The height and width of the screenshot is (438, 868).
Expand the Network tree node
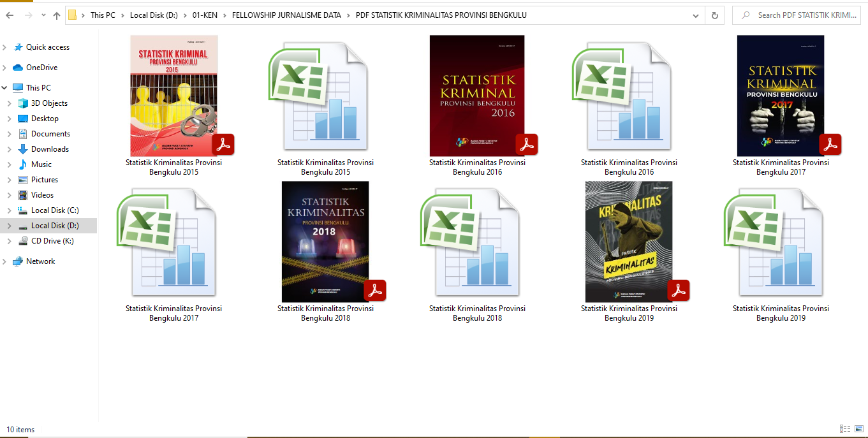click(5, 261)
